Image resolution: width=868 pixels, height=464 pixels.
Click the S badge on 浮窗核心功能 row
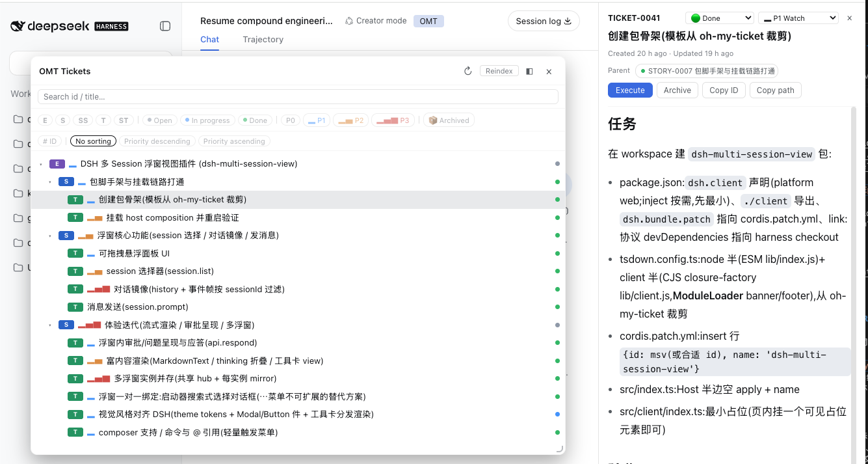tap(66, 236)
